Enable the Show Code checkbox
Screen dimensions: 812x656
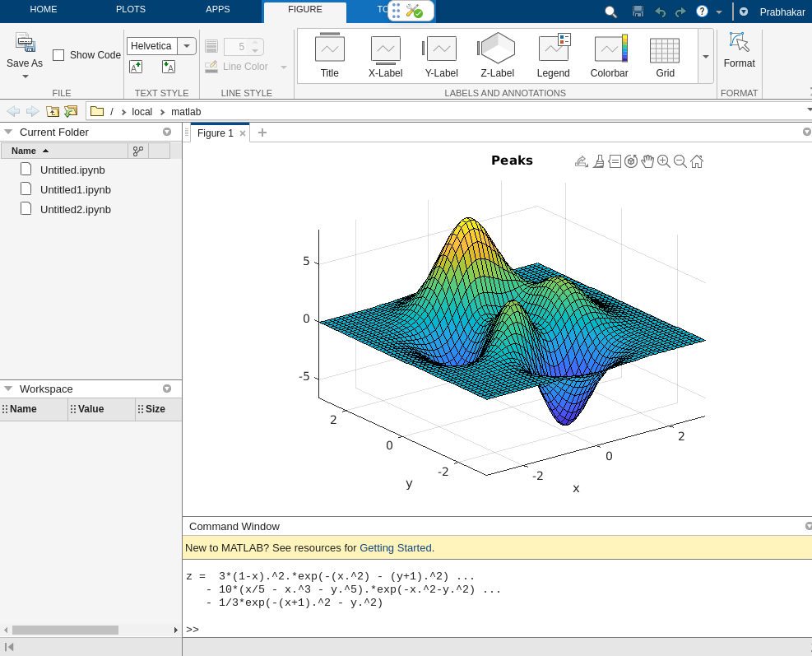tap(58, 55)
